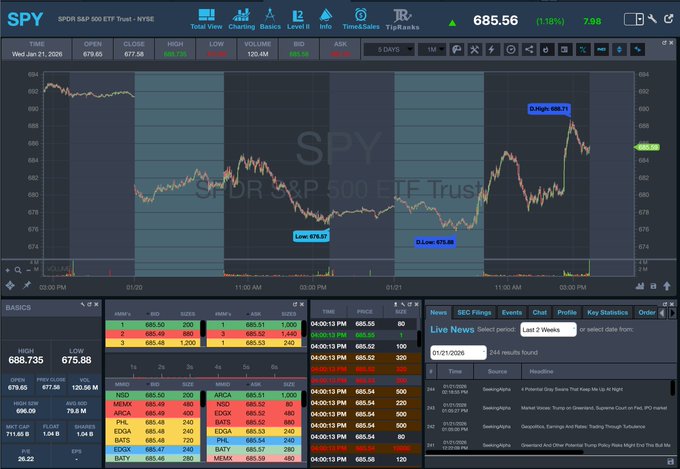This screenshot has height=469, width=680.
Task: Save the chart with the disk icon
Action: pos(653,286)
